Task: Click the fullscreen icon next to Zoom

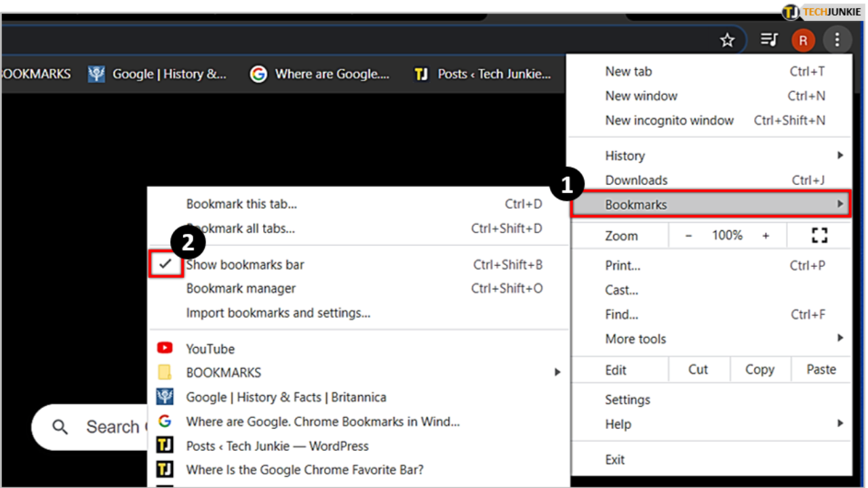Action: 818,235
